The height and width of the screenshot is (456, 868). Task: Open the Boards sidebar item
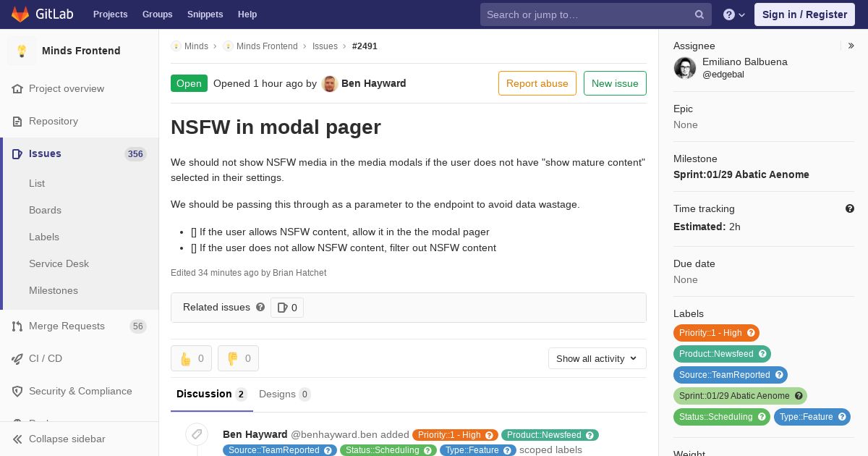pyautogui.click(x=45, y=210)
